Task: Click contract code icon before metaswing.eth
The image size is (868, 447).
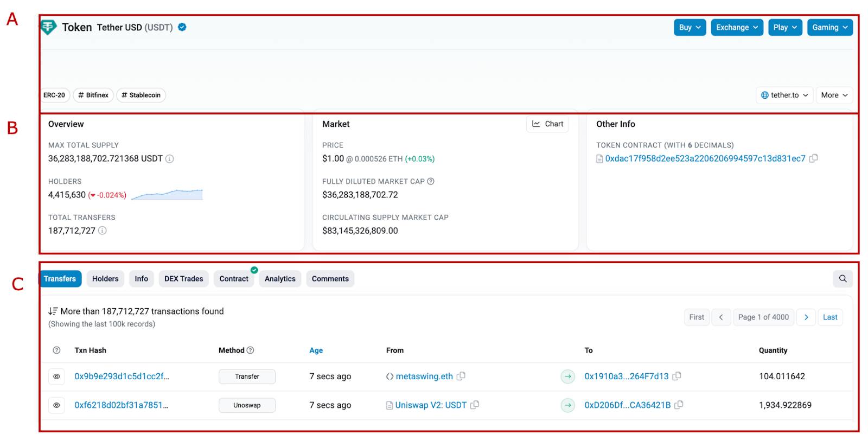Action: coord(390,376)
